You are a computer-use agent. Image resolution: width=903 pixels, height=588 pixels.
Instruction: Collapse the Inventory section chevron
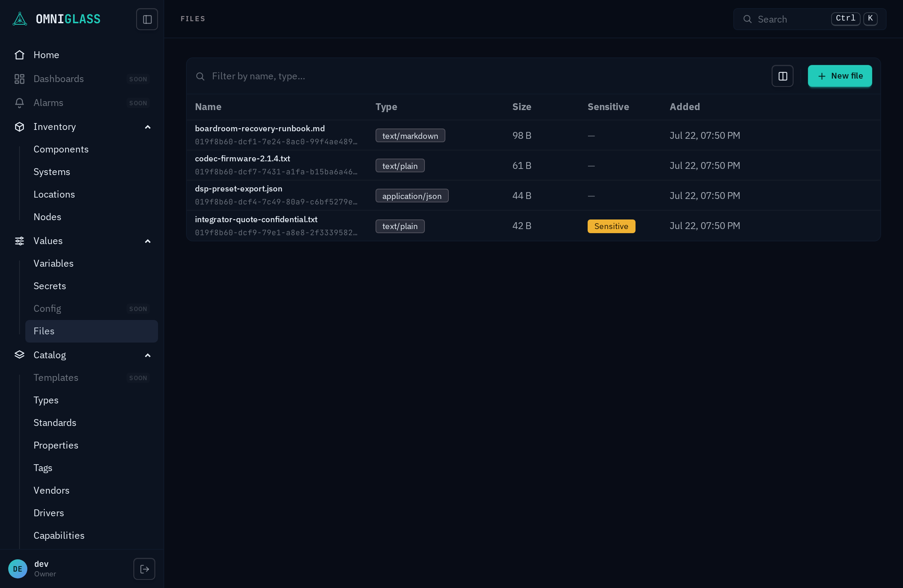147,127
